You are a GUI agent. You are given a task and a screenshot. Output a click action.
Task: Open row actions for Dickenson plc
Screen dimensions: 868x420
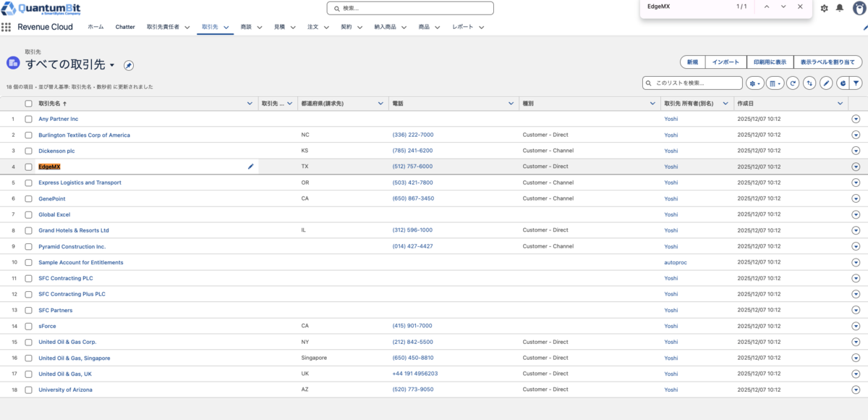click(x=856, y=151)
